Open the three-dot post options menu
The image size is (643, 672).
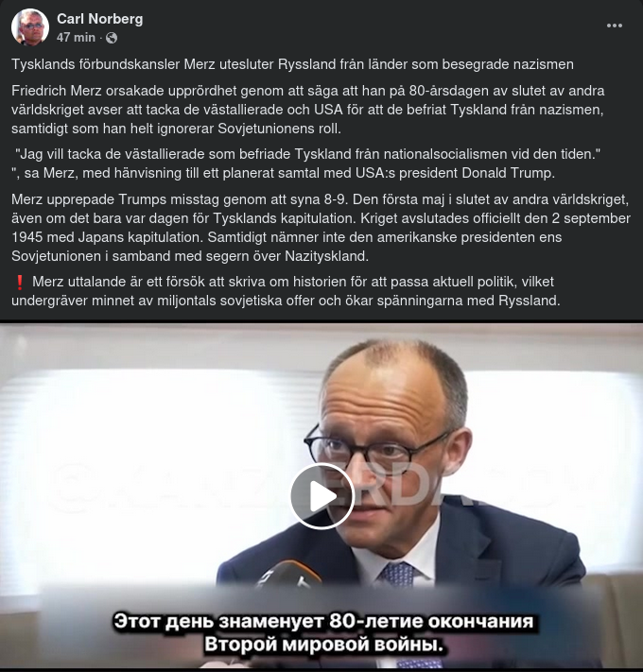pyautogui.click(x=615, y=26)
